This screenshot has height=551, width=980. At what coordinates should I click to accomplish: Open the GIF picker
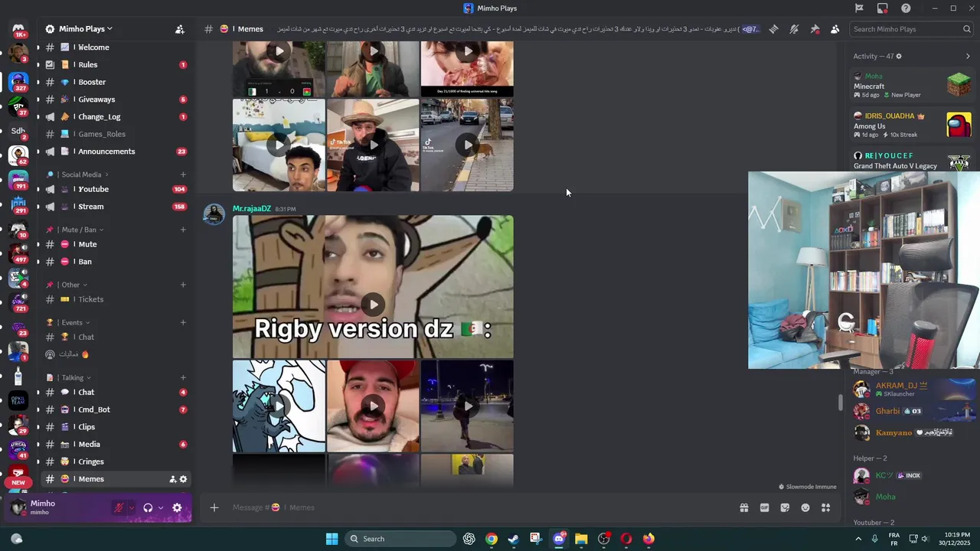[764, 507]
